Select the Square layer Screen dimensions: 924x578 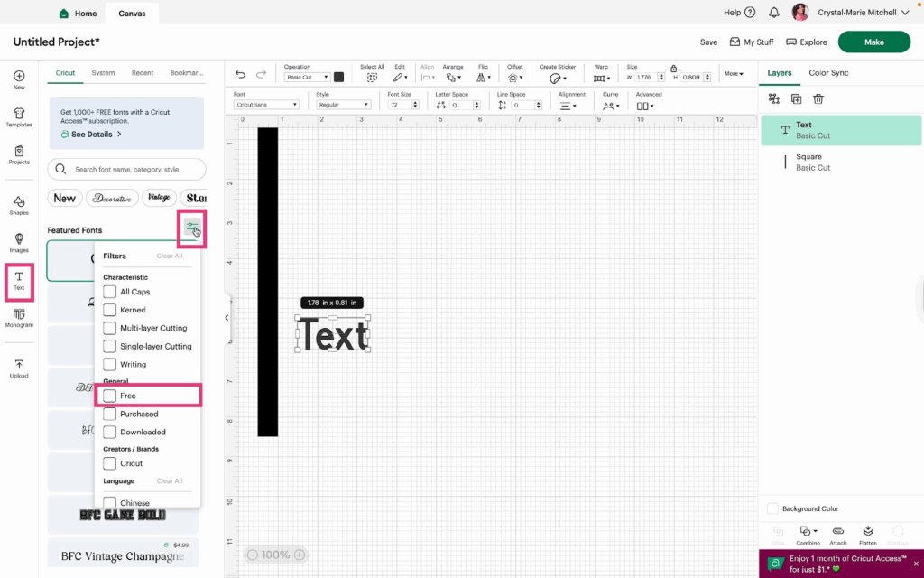tap(841, 163)
